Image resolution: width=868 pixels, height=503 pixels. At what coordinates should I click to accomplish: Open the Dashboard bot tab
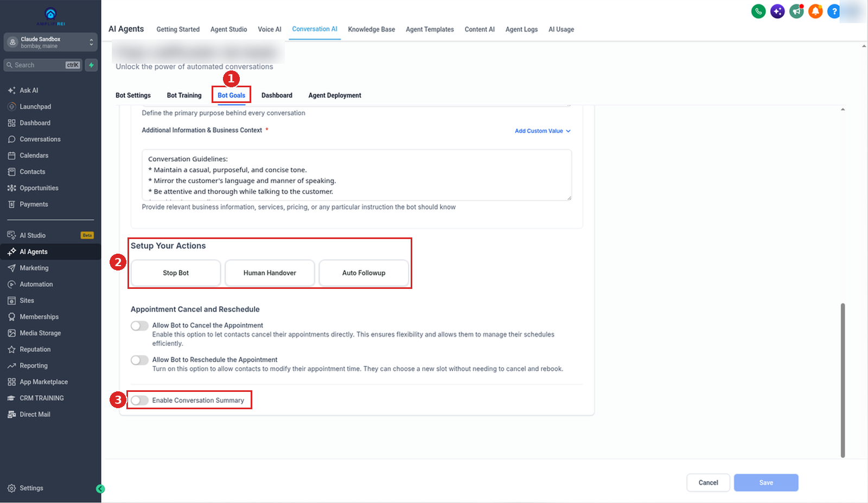point(277,95)
